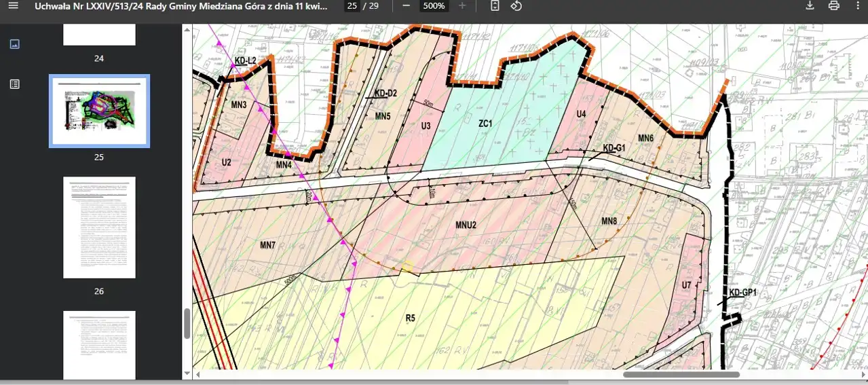Click the zoom out minus button
This screenshot has height=385, width=868.
pyautogui.click(x=406, y=5)
